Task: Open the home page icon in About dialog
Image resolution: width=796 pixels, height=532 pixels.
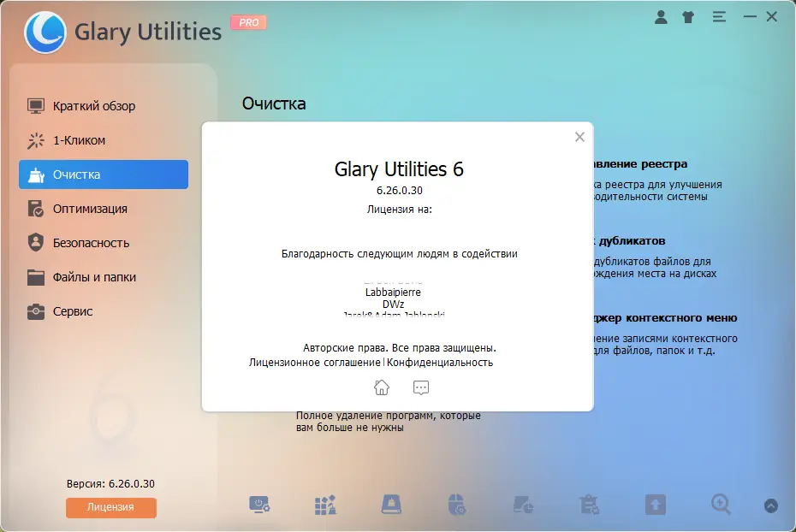Action: (x=381, y=387)
